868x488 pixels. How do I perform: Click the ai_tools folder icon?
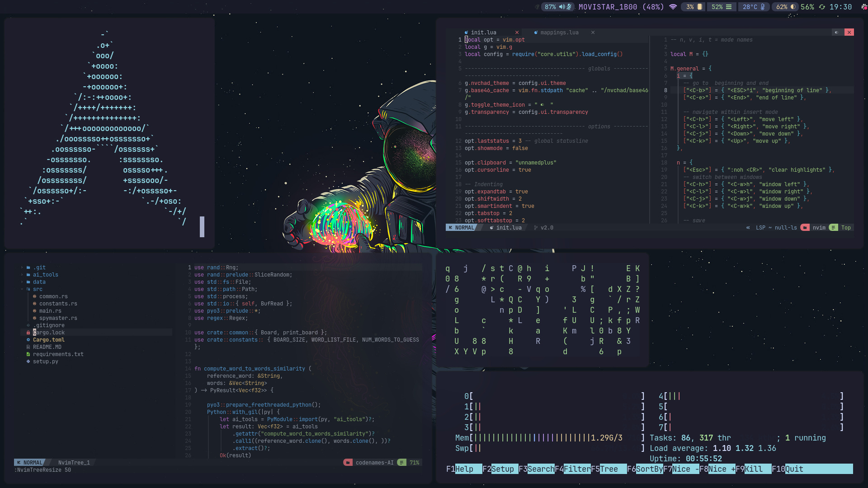click(x=28, y=275)
